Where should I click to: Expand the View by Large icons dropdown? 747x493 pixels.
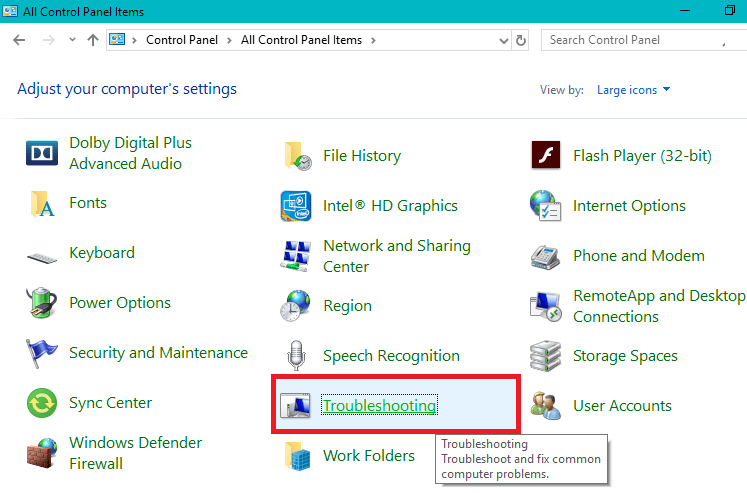point(634,90)
